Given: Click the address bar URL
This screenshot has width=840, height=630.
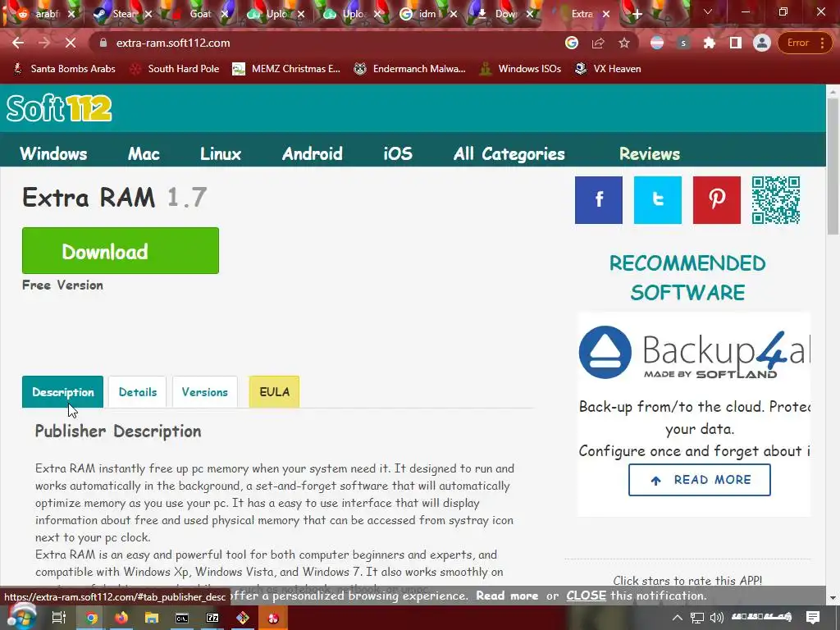Looking at the screenshot, I should (x=173, y=43).
